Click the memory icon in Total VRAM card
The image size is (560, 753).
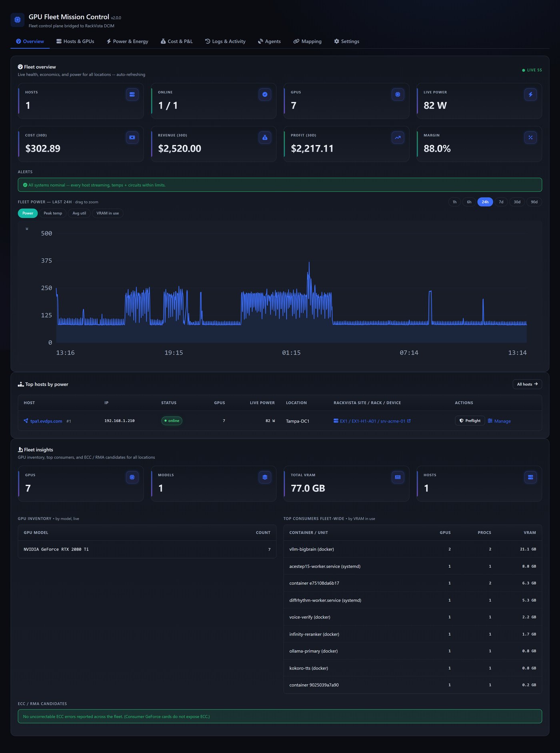(x=398, y=477)
